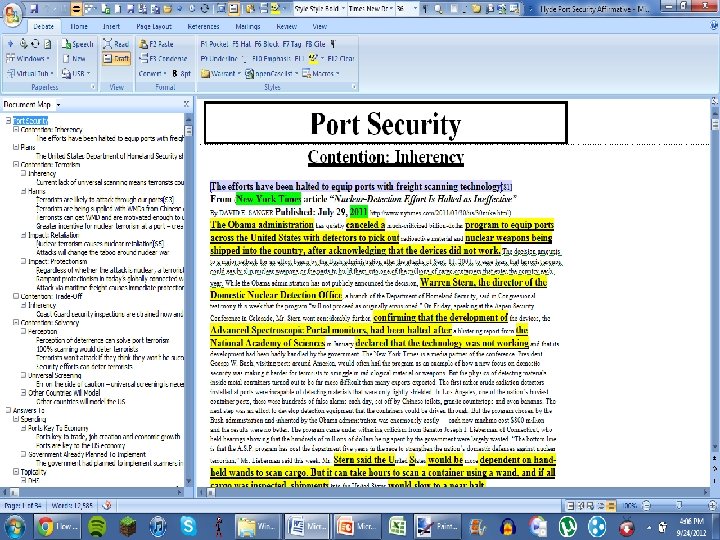Open the Document Map pane dropdown
Image resolution: width=720 pixels, height=540 pixels.
pos(58,105)
